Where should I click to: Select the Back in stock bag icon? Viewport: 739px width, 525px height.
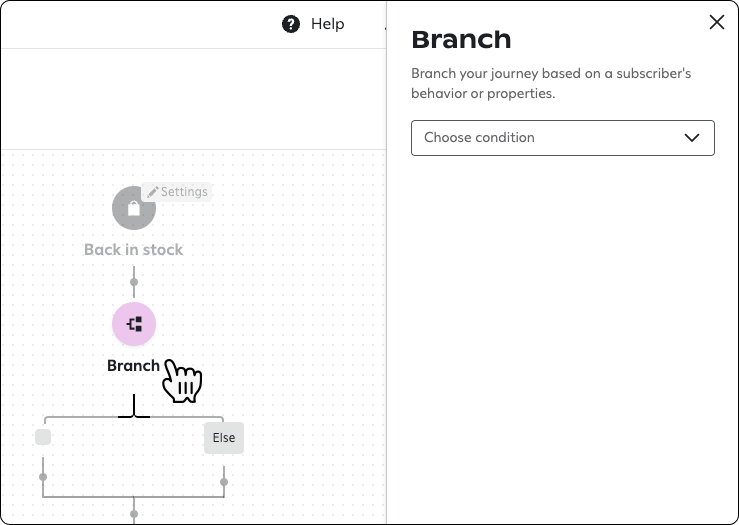[134, 208]
